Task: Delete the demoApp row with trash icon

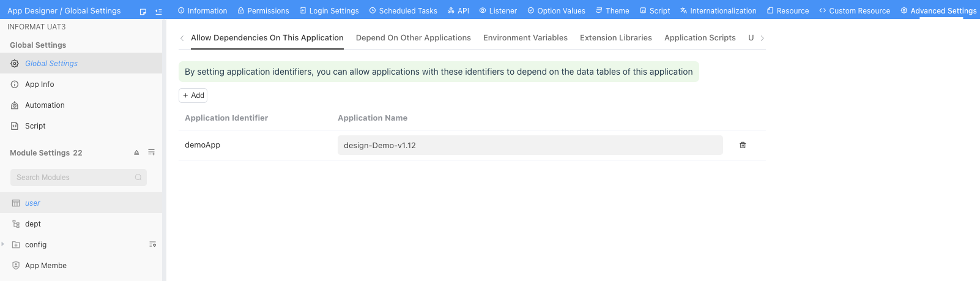Action: click(x=743, y=145)
